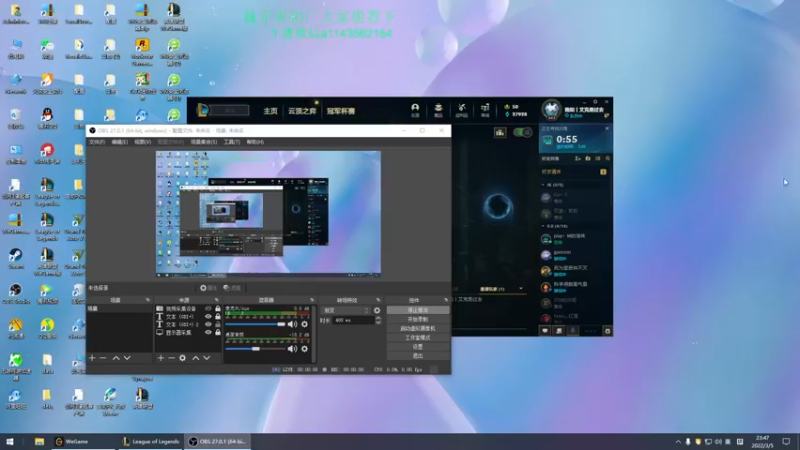Toggle visibility of Text (GDI+) 2 source

click(x=208, y=324)
